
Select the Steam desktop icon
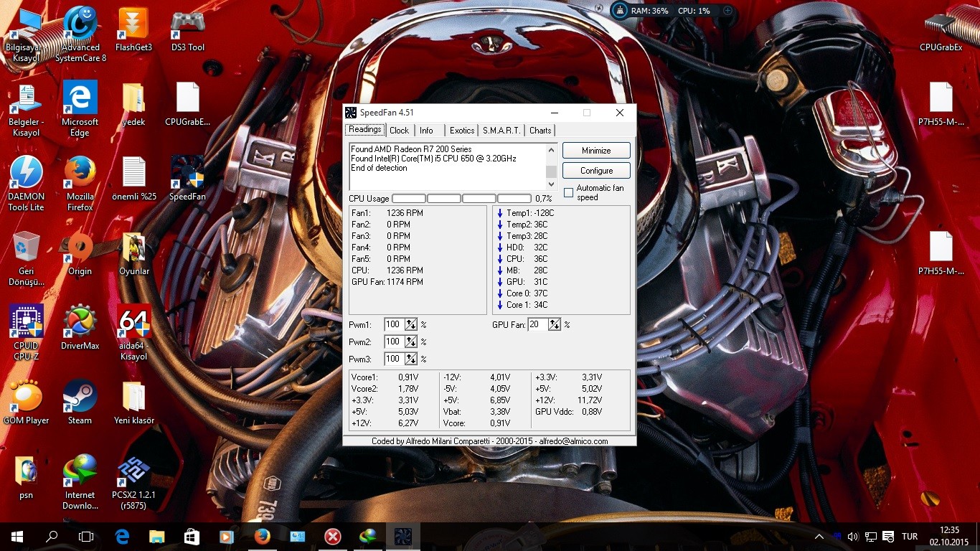[80, 403]
